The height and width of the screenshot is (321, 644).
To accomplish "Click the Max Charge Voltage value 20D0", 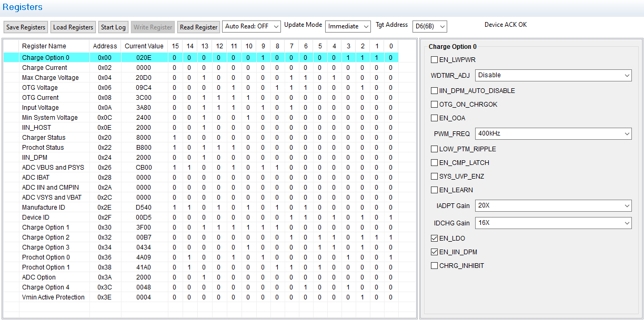I will tap(144, 78).
